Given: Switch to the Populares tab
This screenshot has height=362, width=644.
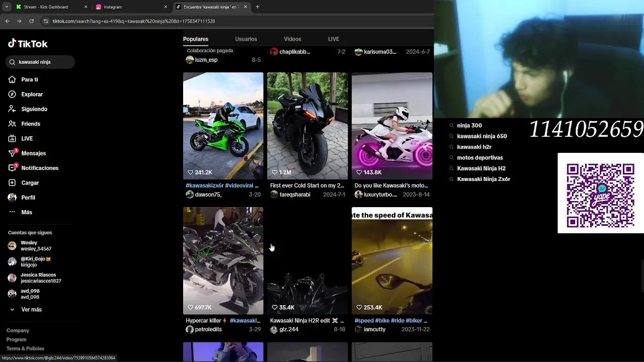Looking at the screenshot, I should pos(196,39).
